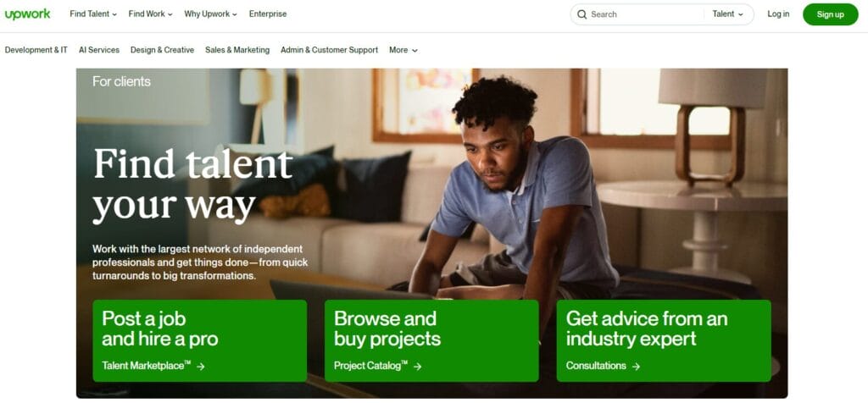Click the arrow beside Talent Marketplace

(200, 366)
